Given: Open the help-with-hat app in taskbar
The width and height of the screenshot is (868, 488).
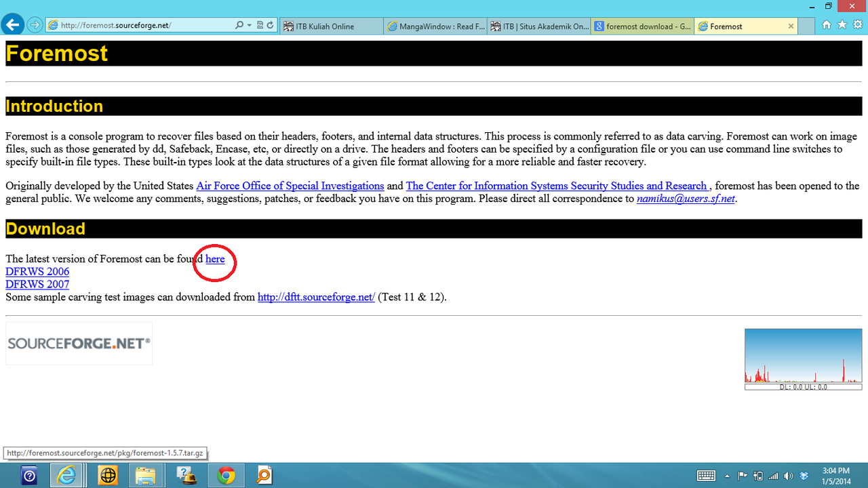Looking at the screenshot, I should 186,475.
